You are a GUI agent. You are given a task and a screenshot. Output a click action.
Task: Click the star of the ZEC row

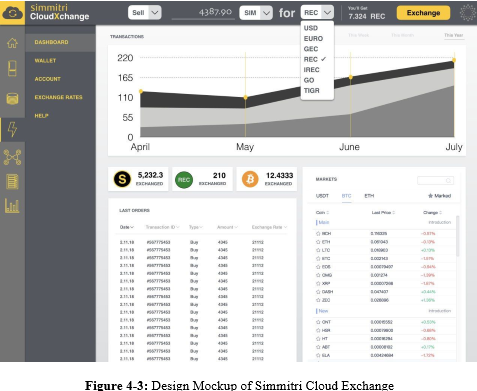tap(318, 300)
